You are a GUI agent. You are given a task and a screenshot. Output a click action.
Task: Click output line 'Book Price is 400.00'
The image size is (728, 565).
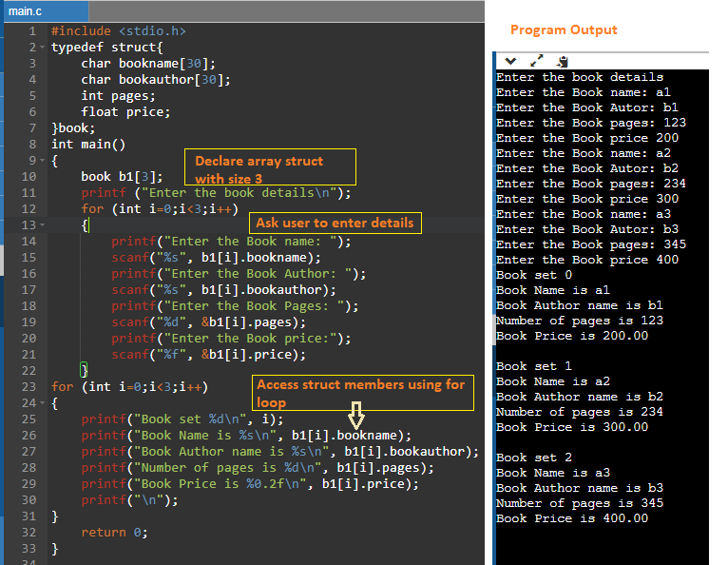[x=572, y=518]
